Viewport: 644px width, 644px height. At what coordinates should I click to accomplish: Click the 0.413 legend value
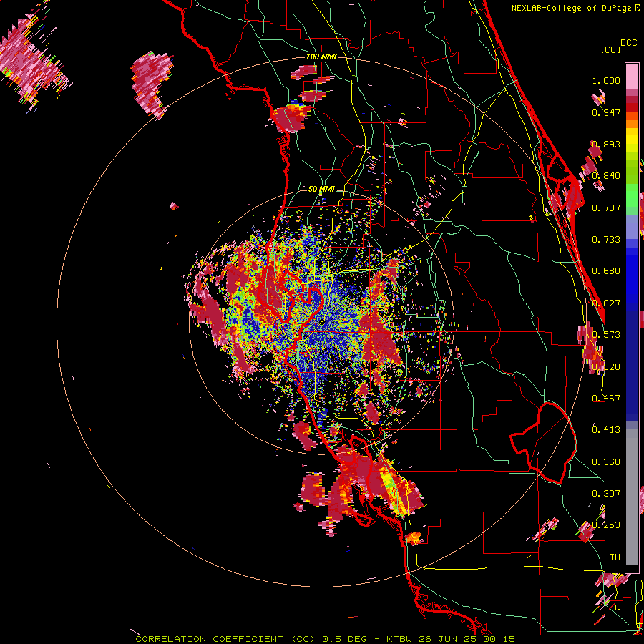[x=606, y=430]
